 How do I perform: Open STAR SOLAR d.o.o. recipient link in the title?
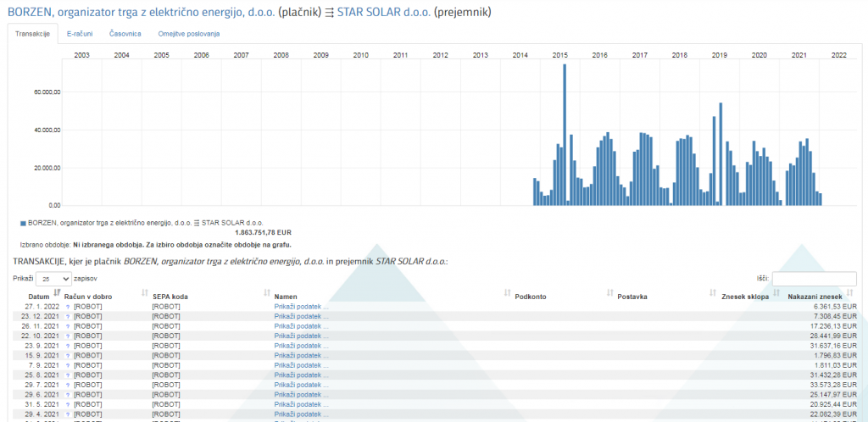click(384, 13)
